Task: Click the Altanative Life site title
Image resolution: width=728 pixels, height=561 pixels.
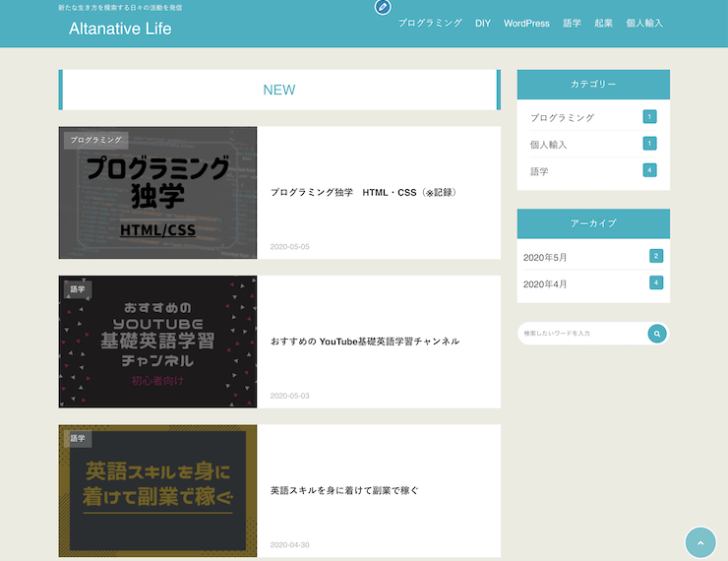Action: (x=120, y=29)
